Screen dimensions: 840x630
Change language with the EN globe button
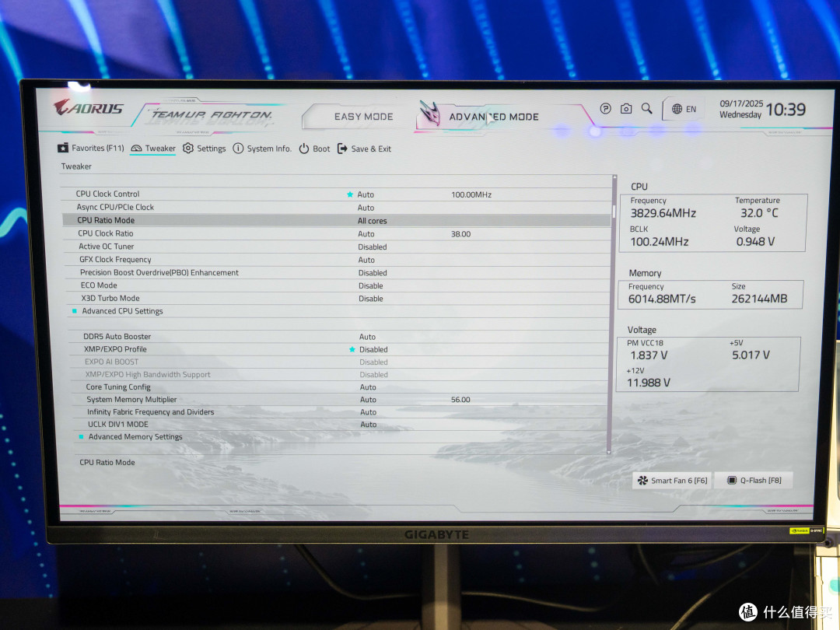[684, 109]
